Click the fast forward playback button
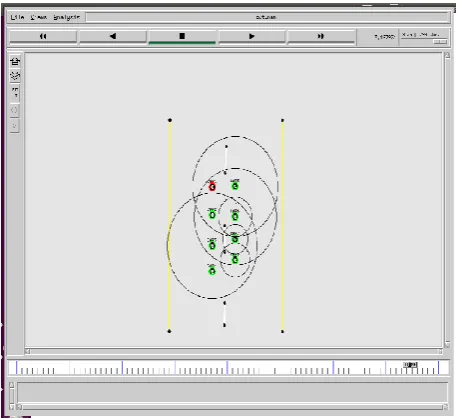 tap(321, 36)
